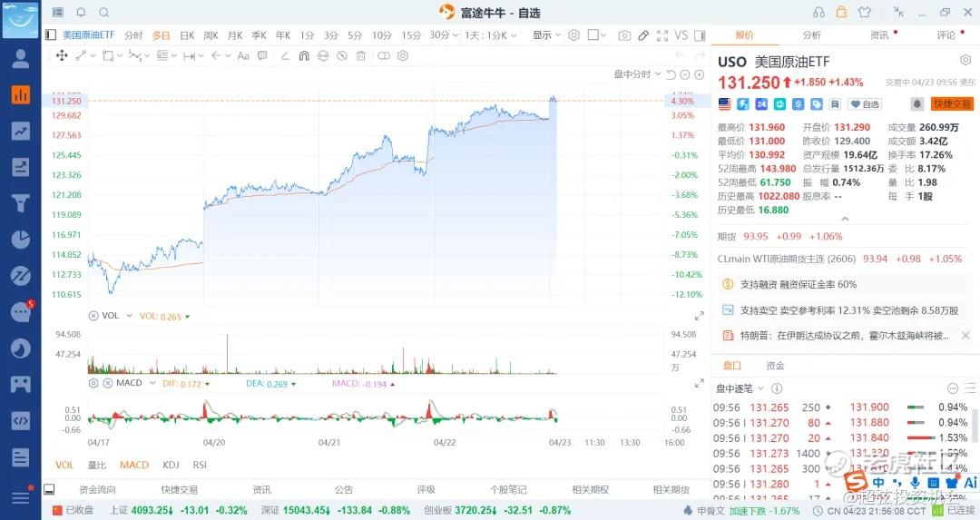The height and width of the screenshot is (520, 980).
Task: Open 资金流向 in the bottom bar
Action: point(97,489)
